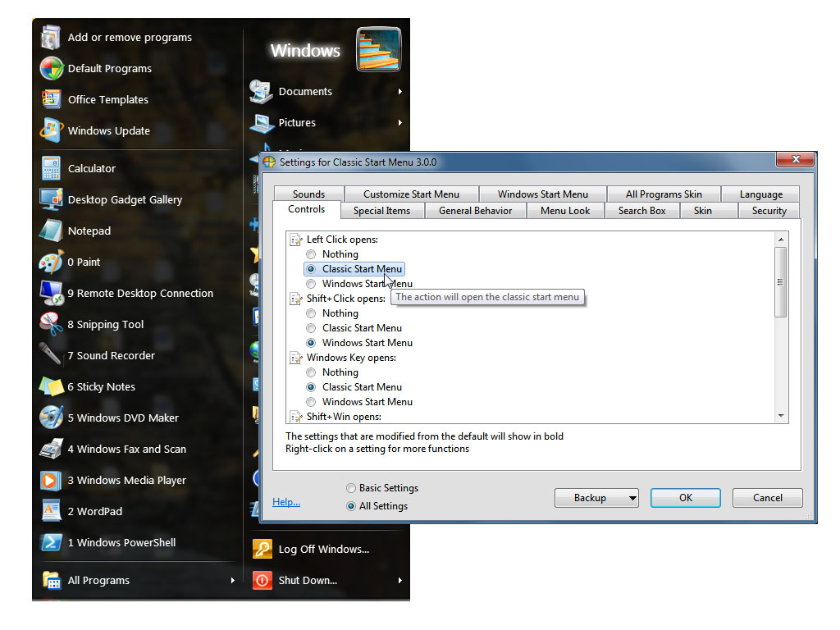This screenshot has width=840, height=630.
Task: Open the Snipping Tool icon
Action: tap(51, 325)
